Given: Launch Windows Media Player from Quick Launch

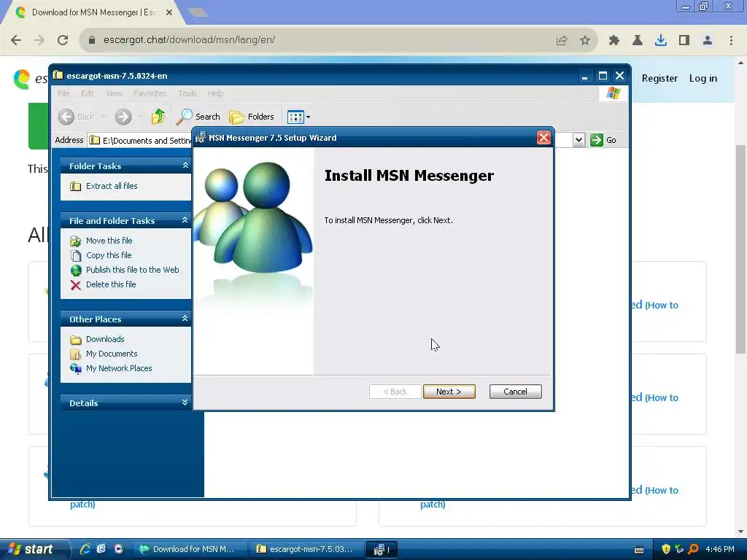Looking at the screenshot, I should [119, 549].
